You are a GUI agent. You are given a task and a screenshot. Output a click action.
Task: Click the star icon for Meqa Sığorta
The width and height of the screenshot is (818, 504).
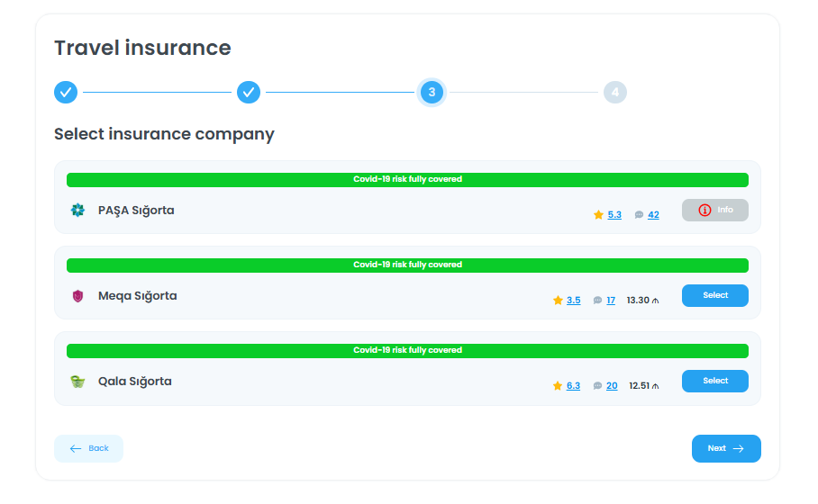(558, 301)
